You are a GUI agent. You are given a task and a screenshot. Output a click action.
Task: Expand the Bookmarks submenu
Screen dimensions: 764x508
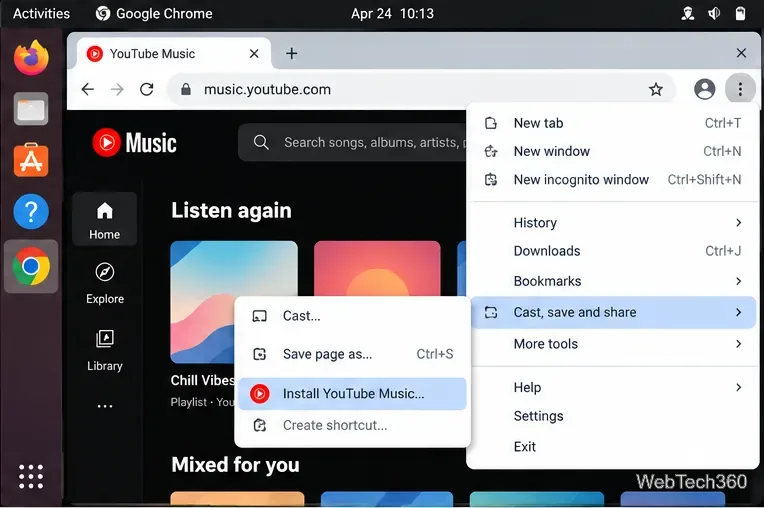click(612, 281)
